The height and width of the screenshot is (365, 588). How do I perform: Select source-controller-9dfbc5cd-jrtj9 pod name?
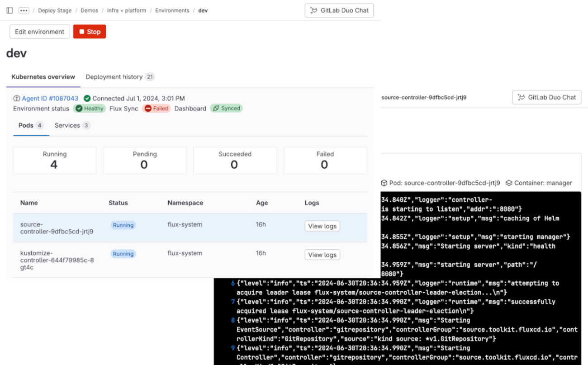(57, 228)
